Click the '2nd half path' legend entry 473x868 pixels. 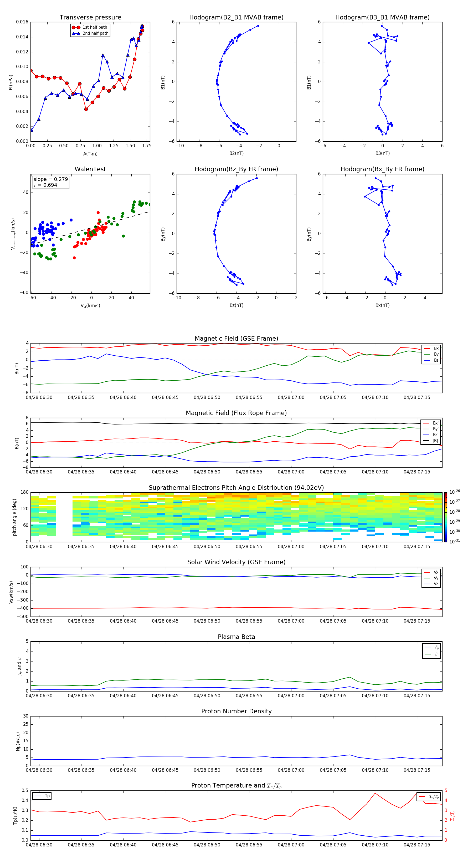tap(90, 33)
